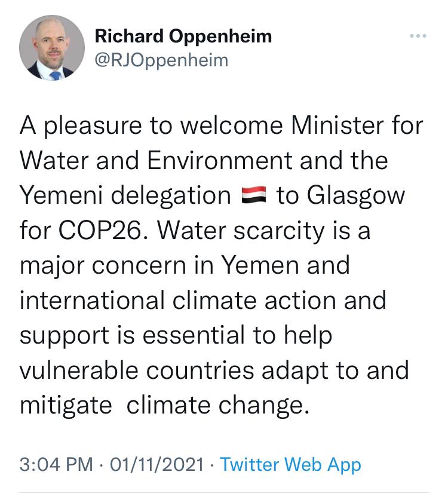Image resolution: width=448 pixels, height=493 pixels.
Task: Open the three-dot more options menu
Action: pos(418,36)
